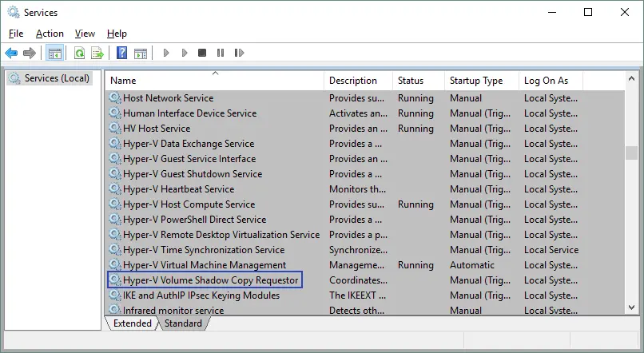Click The IKEEXT ... description cell

point(357,295)
